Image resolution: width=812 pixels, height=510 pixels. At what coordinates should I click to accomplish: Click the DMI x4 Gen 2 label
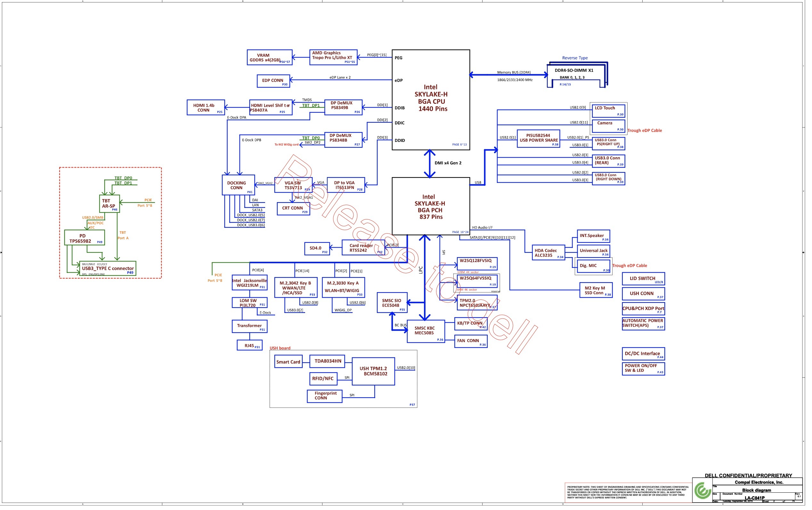click(x=448, y=163)
